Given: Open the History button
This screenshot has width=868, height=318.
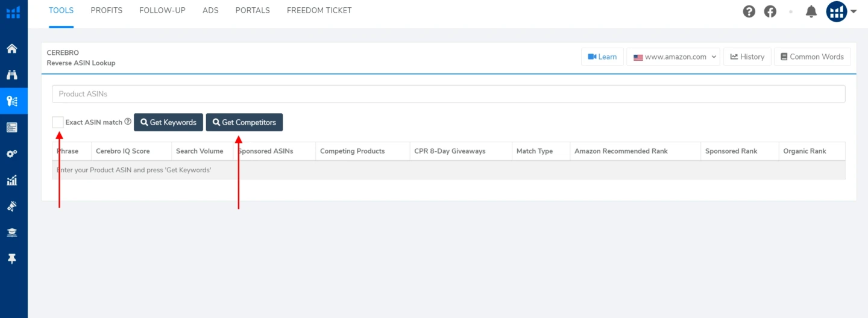Looking at the screenshot, I should pyautogui.click(x=747, y=57).
